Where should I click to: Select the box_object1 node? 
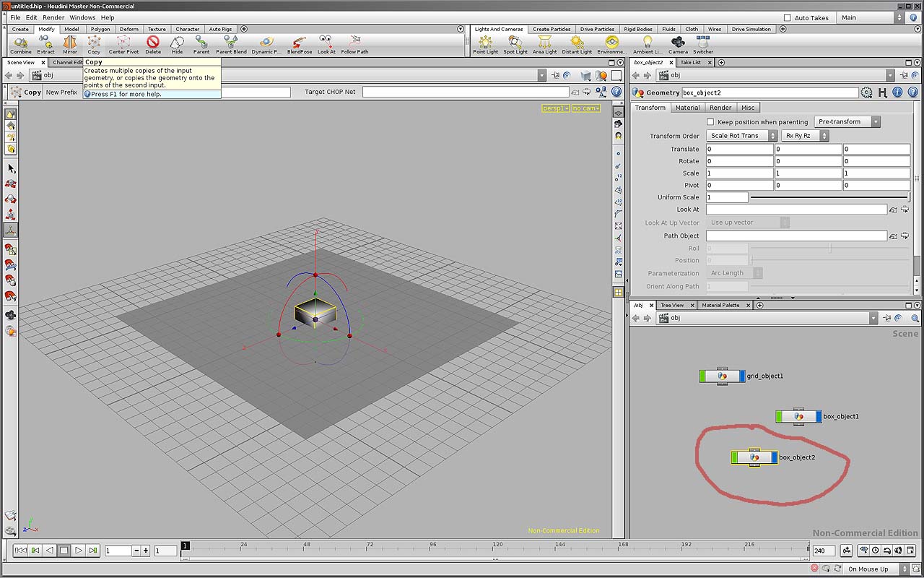(798, 416)
